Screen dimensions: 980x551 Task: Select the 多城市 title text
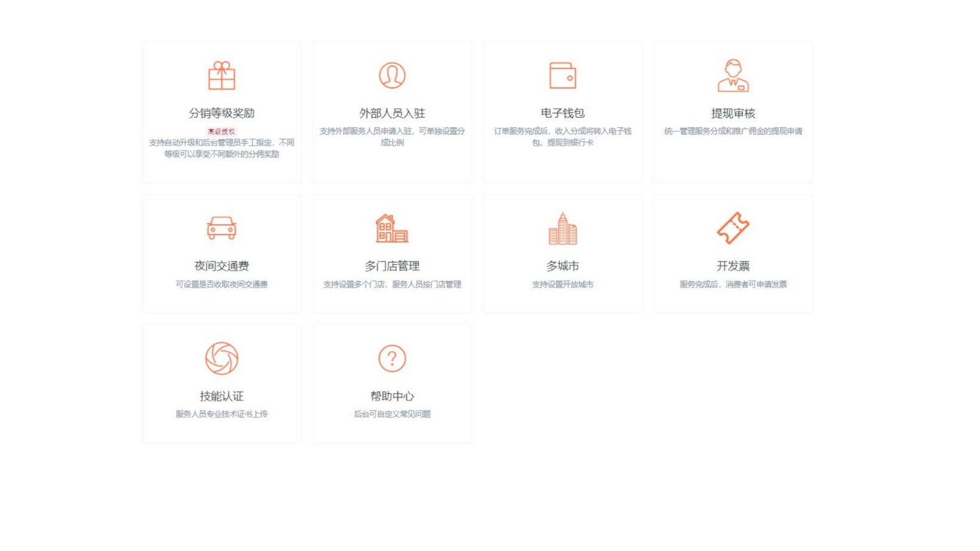click(562, 266)
